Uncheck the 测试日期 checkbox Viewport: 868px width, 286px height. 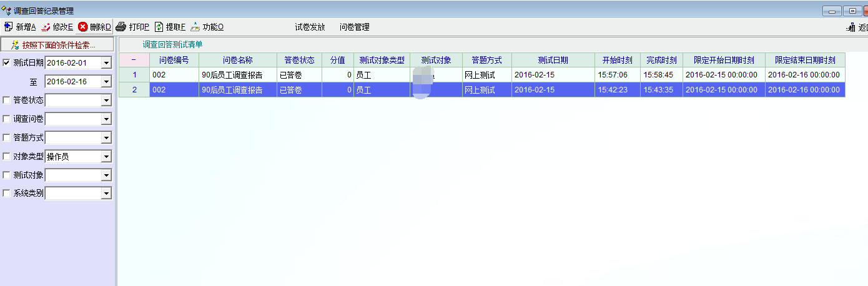pos(7,62)
